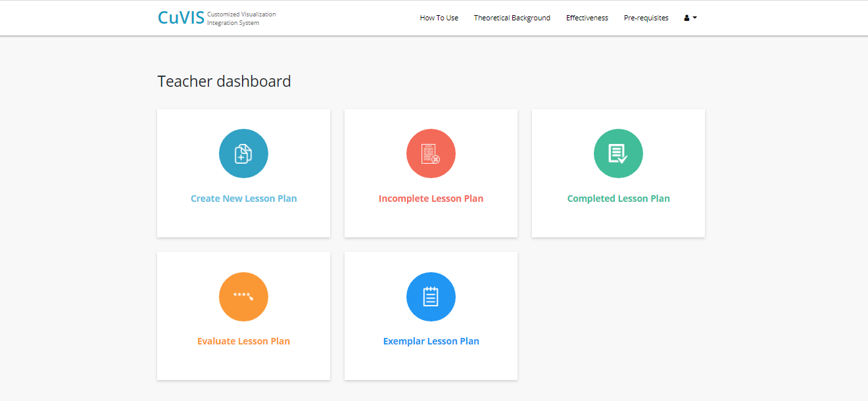Open the Exemplar Lesson Plan link
868x401 pixels.
click(431, 341)
